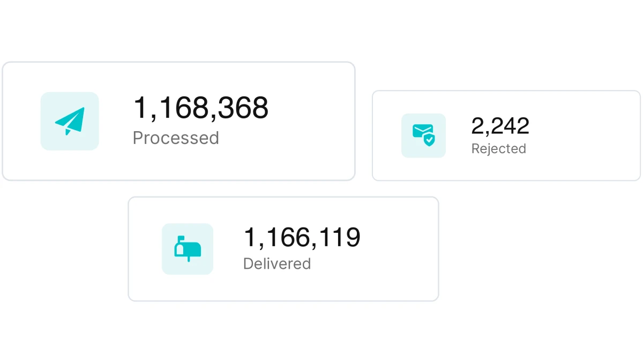Open the Rejected statistics card

[x=506, y=135]
